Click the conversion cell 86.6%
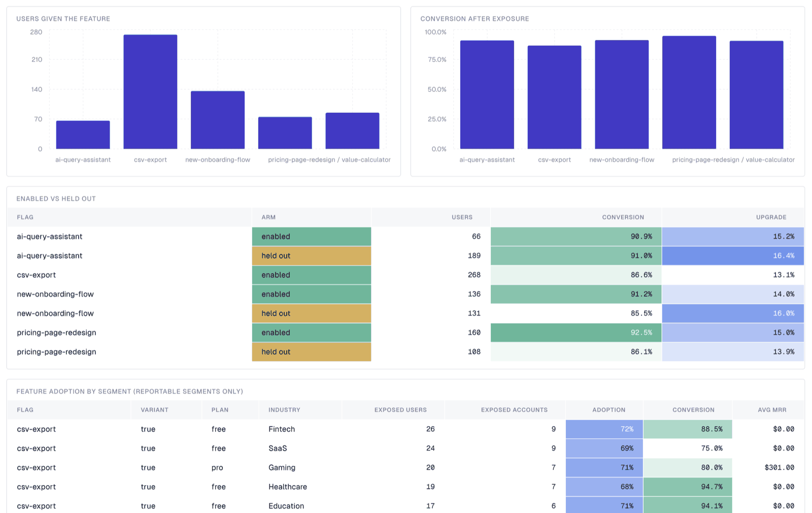812x513 pixels. pos(576,275)
